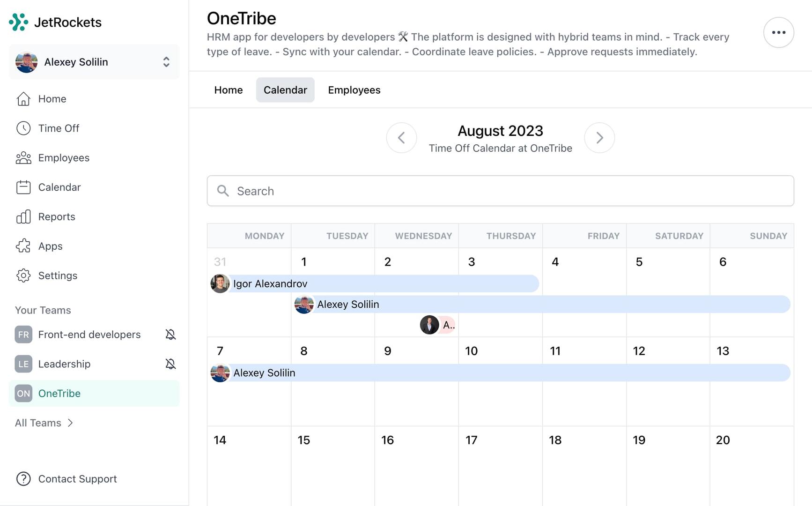The height and width of the screenshot is (506, 812).
Task: Switch to the Home tab
Action: (x=229, y=90)
